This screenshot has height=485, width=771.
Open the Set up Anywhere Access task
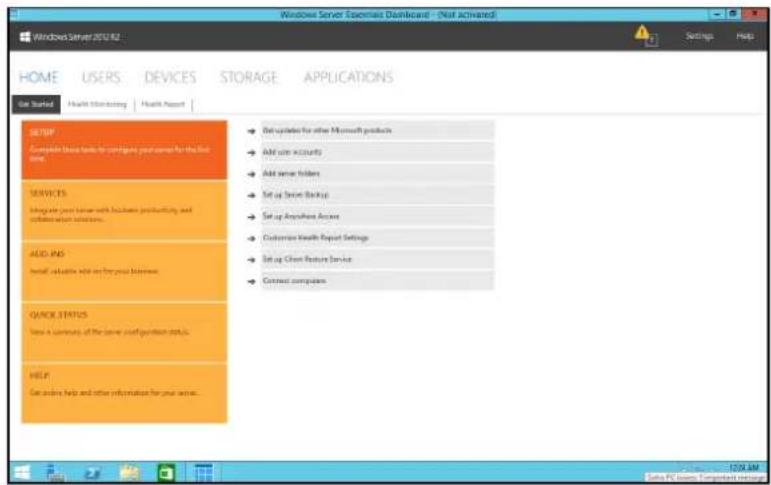tap(377, 216)
